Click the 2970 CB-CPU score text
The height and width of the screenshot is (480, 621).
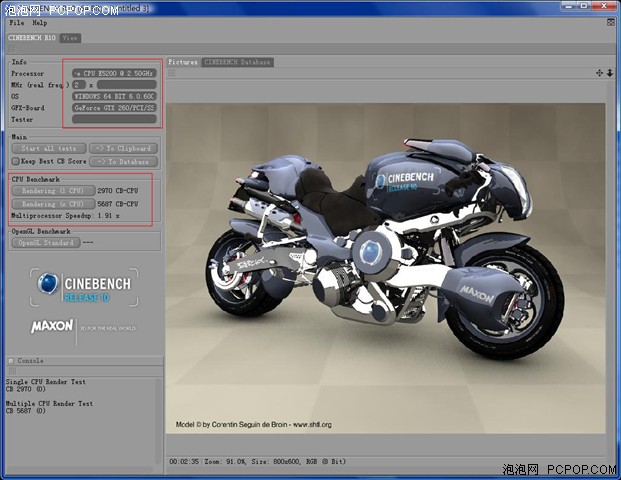pos(118,191)
